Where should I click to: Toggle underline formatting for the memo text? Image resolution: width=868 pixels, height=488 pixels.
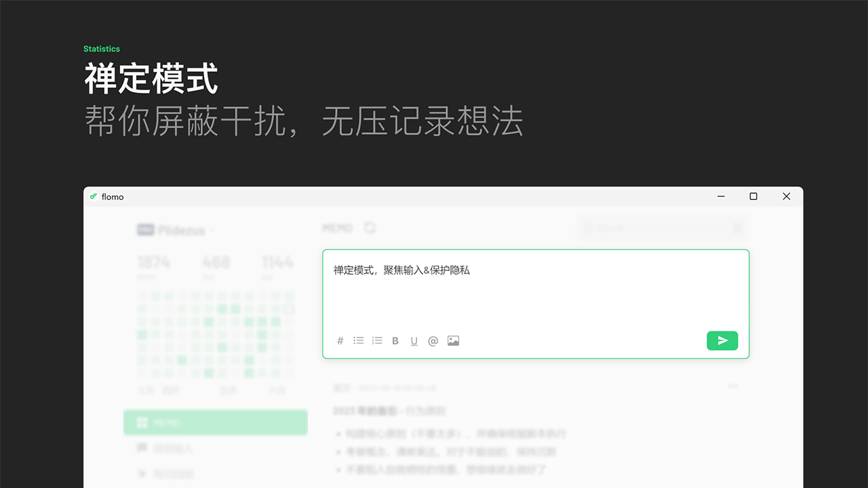[414, 340]
